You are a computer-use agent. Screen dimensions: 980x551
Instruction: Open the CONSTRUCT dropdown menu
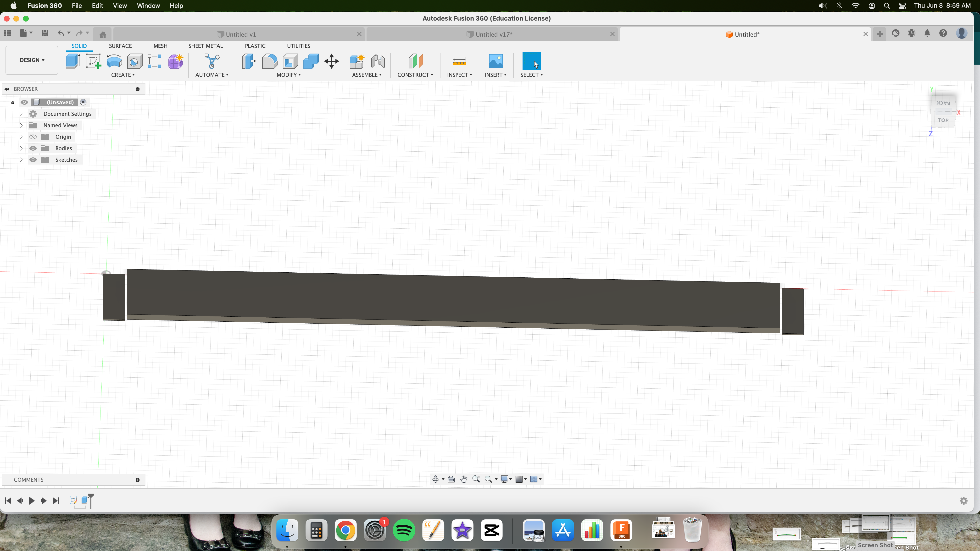pos(415,75)
